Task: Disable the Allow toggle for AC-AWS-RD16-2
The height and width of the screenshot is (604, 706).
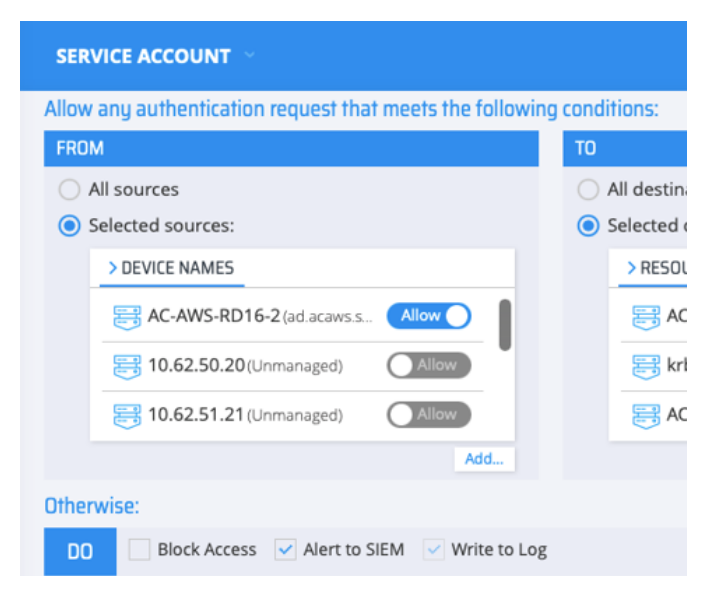Action: click(429, 316)
